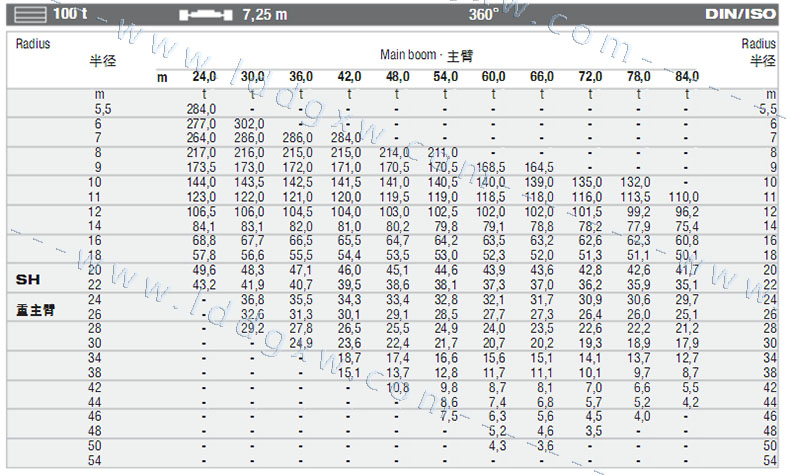
Task: Select the 30,0 boom length column header
Action: pos(252,77)
